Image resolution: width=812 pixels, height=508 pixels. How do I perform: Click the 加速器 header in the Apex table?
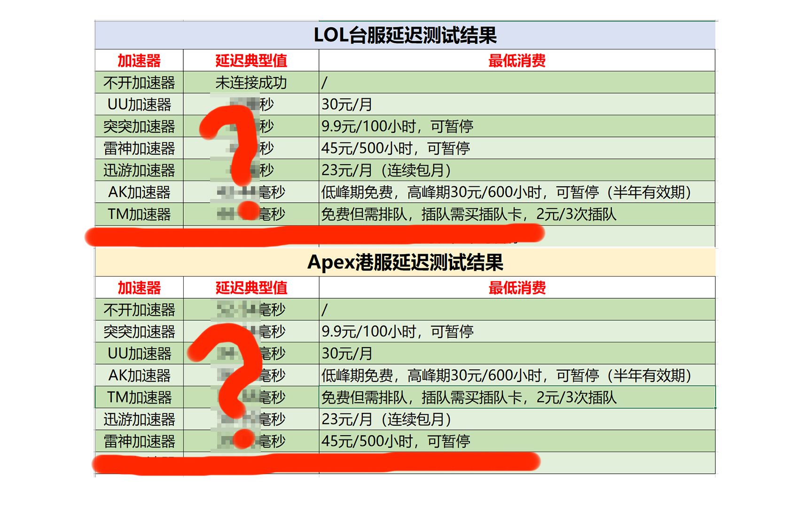139,287
